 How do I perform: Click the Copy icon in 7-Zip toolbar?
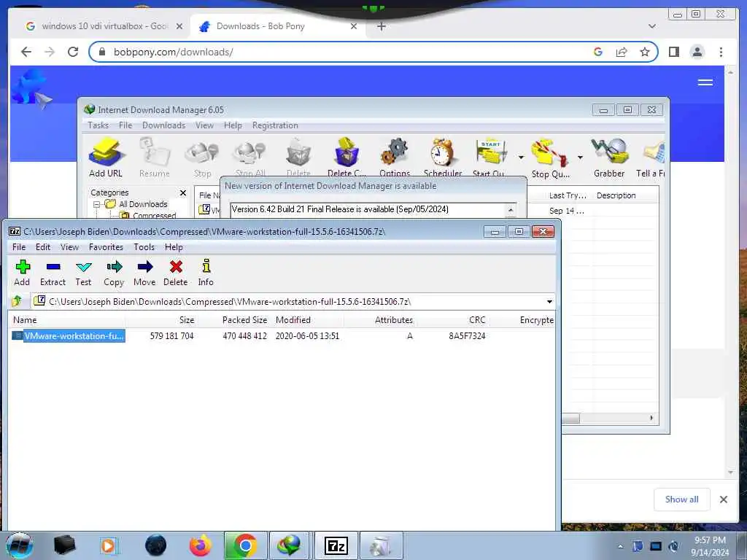[x=114, y=273]
